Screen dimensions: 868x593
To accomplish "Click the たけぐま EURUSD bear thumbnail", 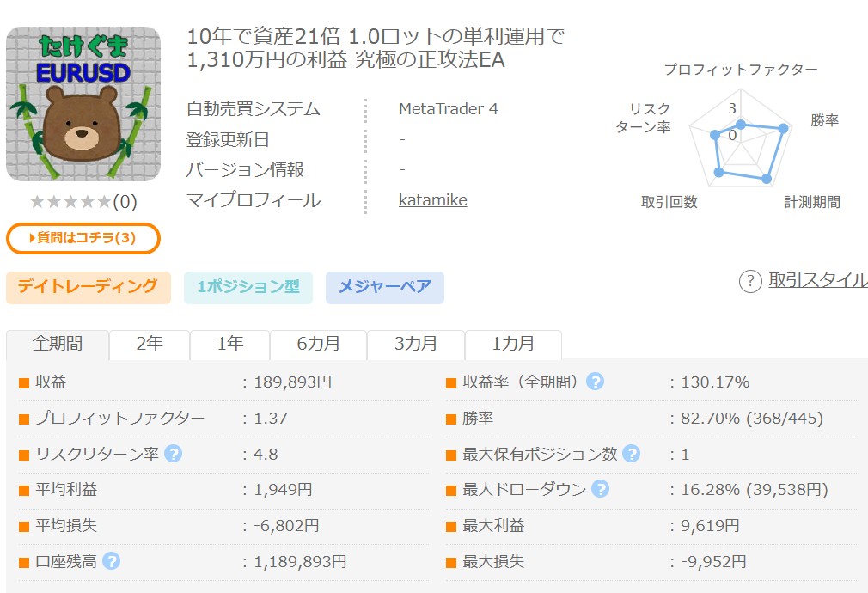I will click(x=83, y=104).
